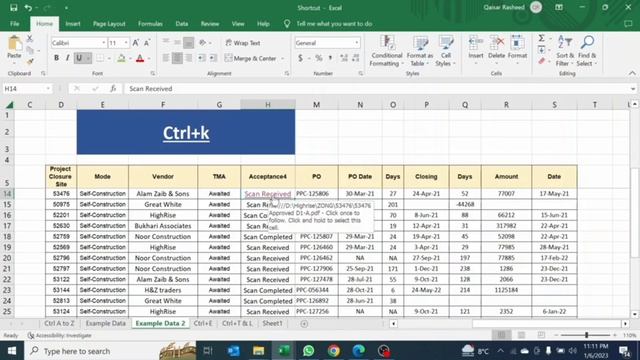Save the workbook with the Save icon
The image size is (640, 360).
coord(13,8)
